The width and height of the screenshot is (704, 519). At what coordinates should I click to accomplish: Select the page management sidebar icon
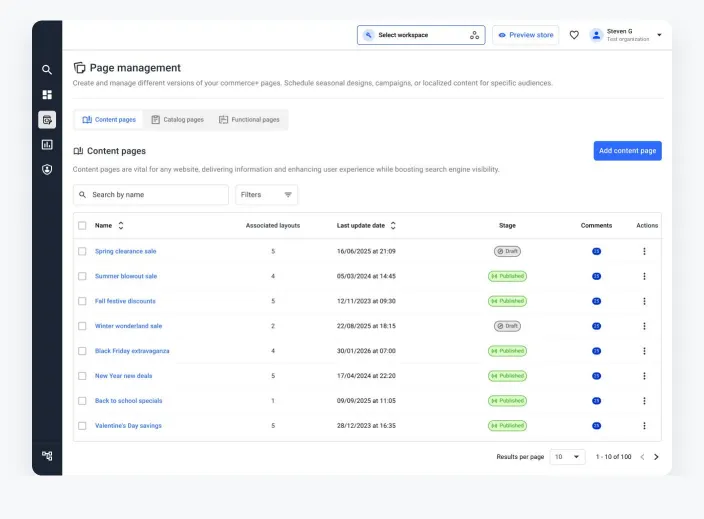(47, 120)
